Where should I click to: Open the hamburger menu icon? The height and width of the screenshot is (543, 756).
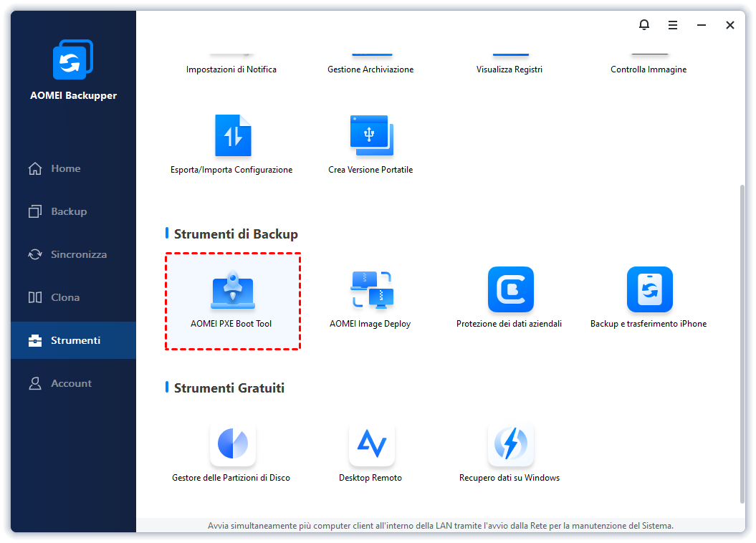(673, 25)
